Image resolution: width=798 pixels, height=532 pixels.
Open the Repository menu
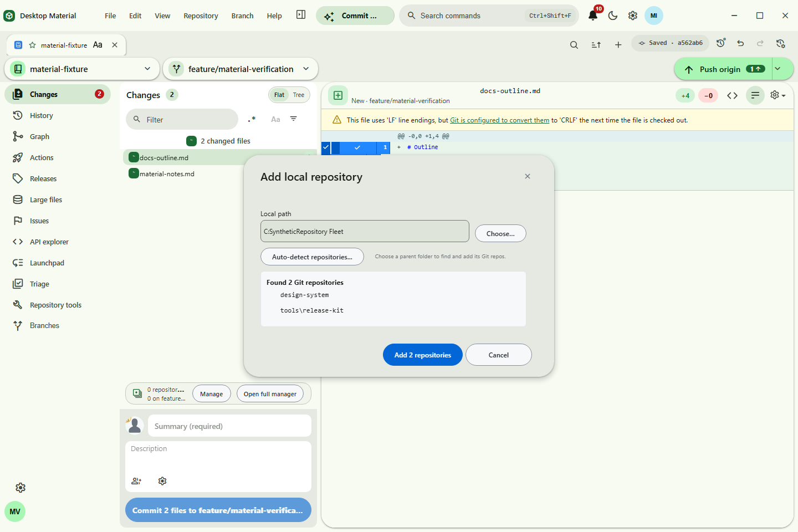(201, 16)
